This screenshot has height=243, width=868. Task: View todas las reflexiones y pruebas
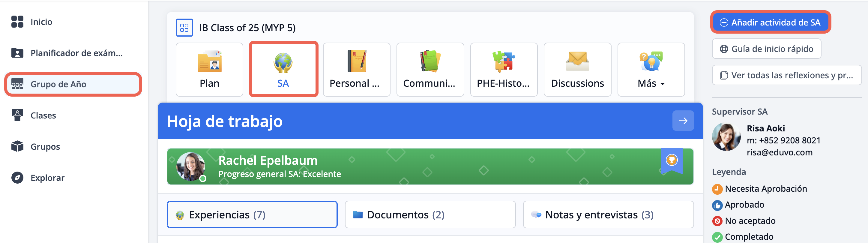click(786, 75)
